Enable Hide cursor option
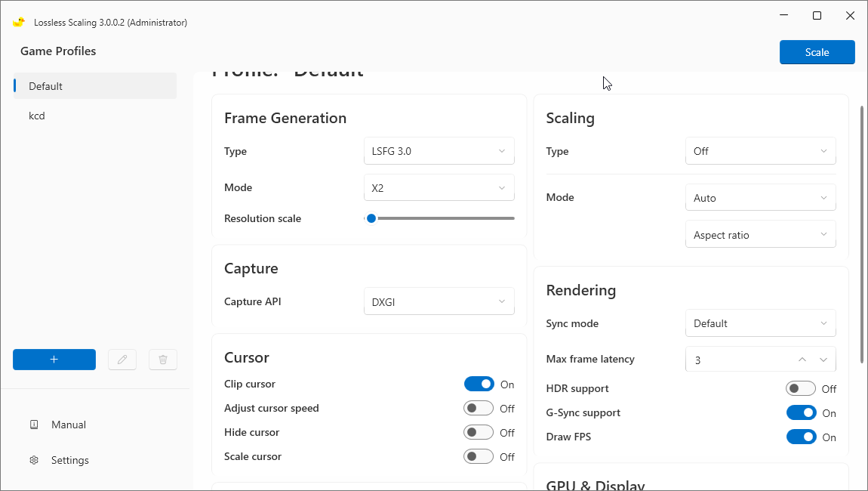The image size is (868, 491). 479,432
